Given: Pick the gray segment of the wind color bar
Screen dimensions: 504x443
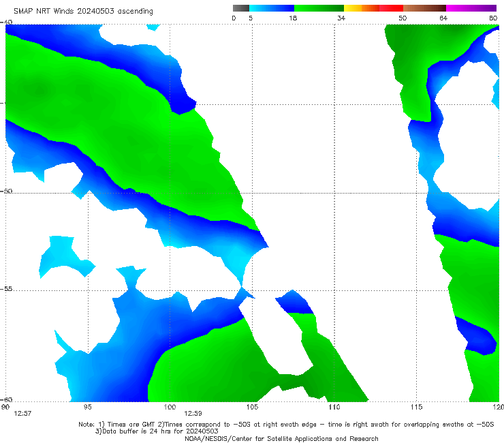Looking at the screenshot, I should (x=240, y=8).
